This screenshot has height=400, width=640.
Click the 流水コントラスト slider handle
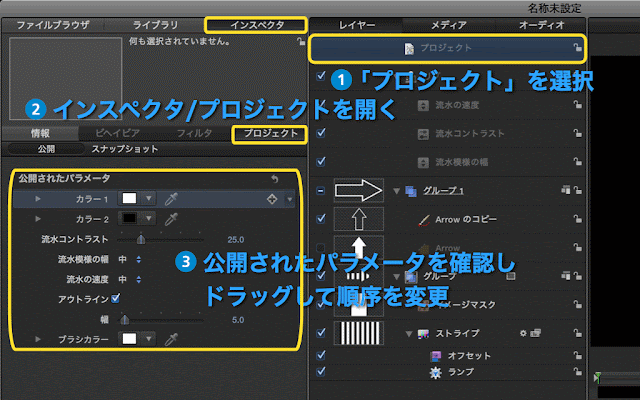[x=141, y=239]
